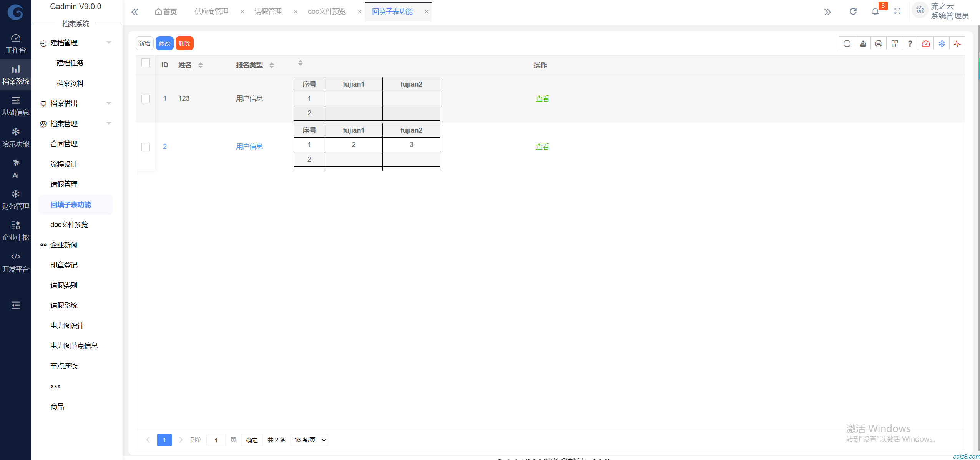Click the export folder icon in toolbar

tap(863, 44)
